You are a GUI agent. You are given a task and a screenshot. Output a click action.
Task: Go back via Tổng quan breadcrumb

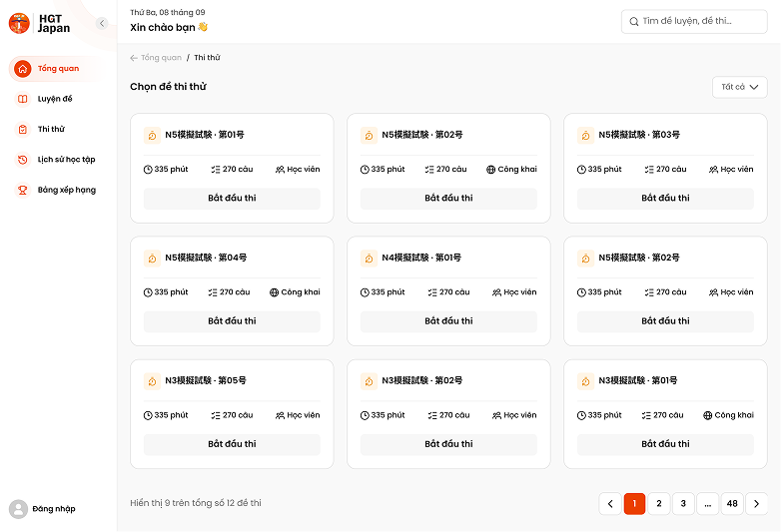pyautogui.click(x=161, y=58)
